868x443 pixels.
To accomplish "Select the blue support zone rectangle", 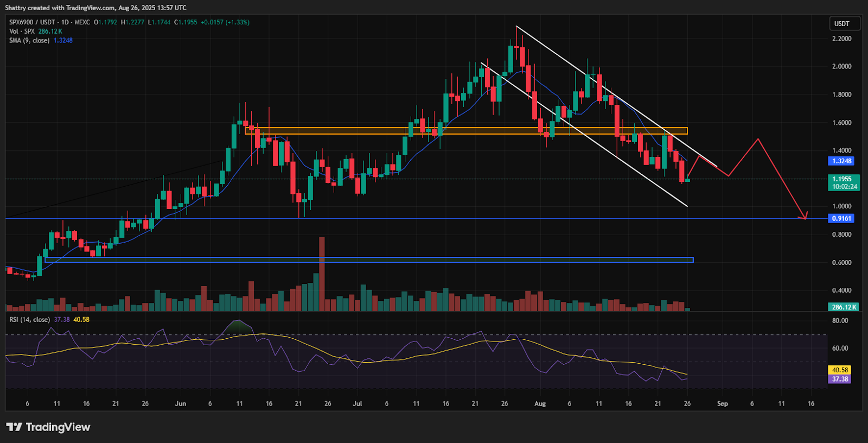I will pos(369,260).
